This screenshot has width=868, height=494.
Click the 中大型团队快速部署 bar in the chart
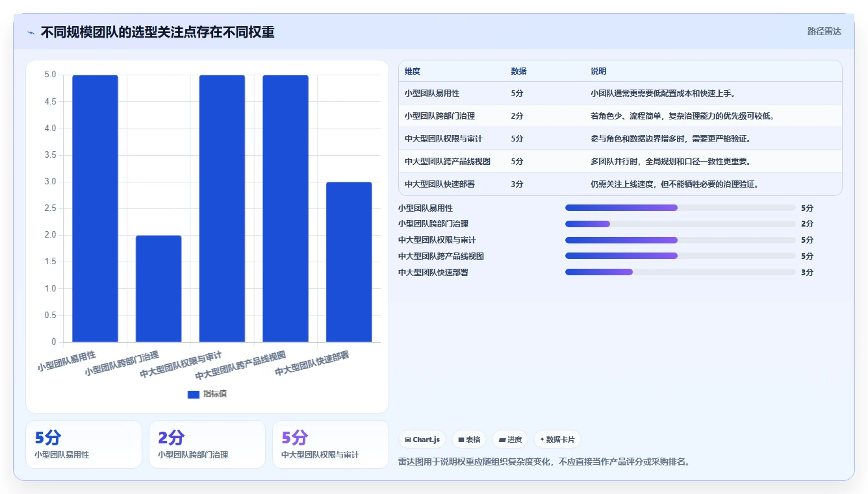point(349,262)
